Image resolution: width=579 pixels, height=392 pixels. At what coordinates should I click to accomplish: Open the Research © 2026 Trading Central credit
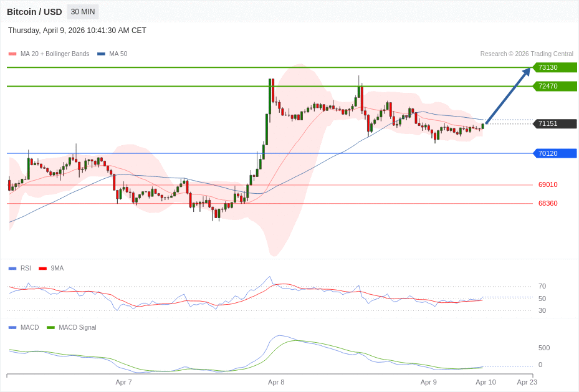(526, 54)
